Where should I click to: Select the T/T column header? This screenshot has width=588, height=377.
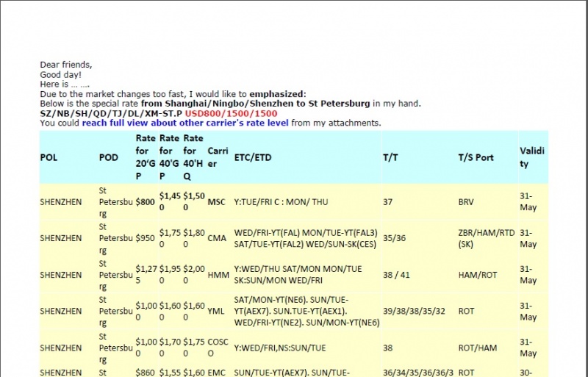pos(391,157)
